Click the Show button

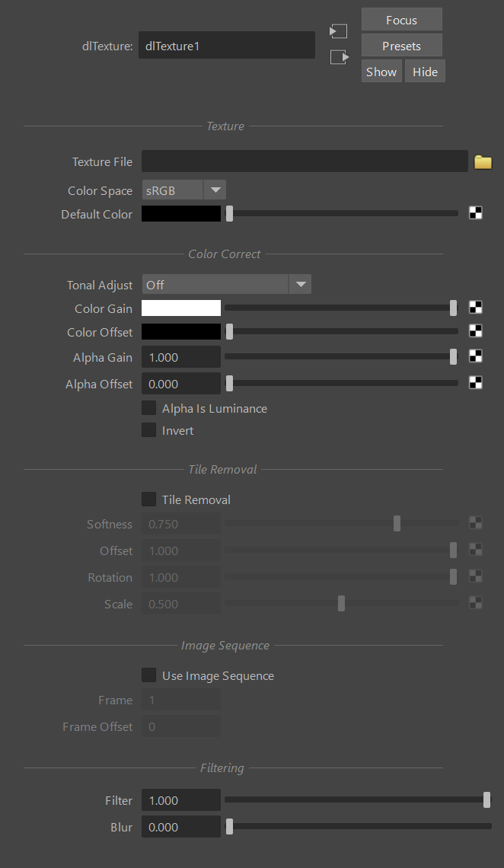(x=381, y=72)
